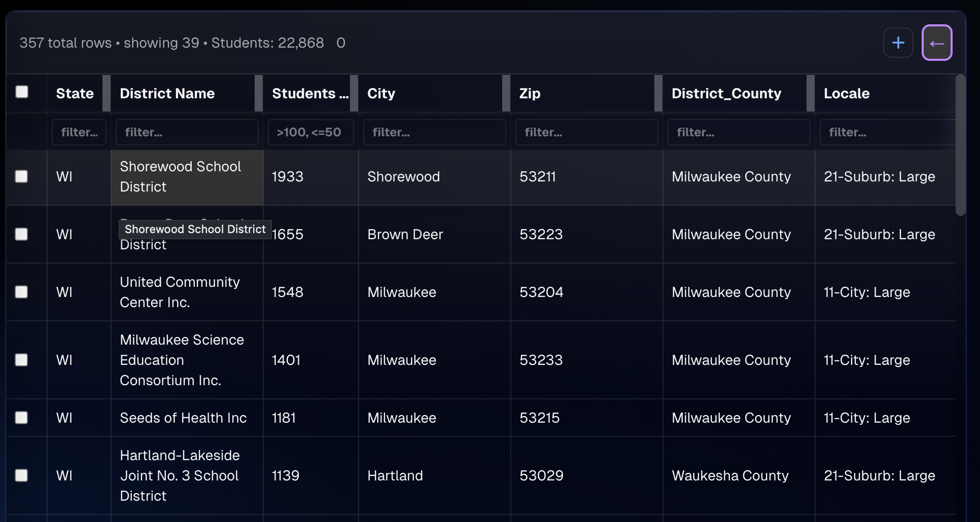Check the Hartland-Lakeside row checkbox
This screenshot has width=980, height=522.
tap(22, 475)
